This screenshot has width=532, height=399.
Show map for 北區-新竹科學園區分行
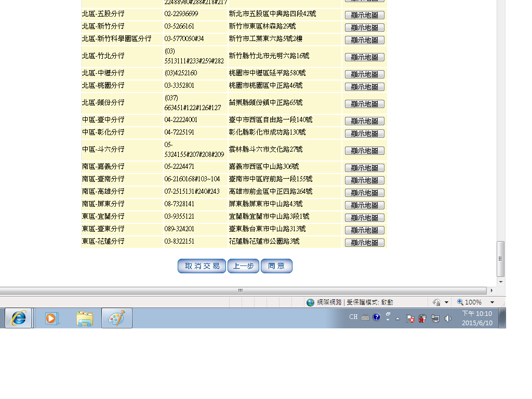click(364, 40)
